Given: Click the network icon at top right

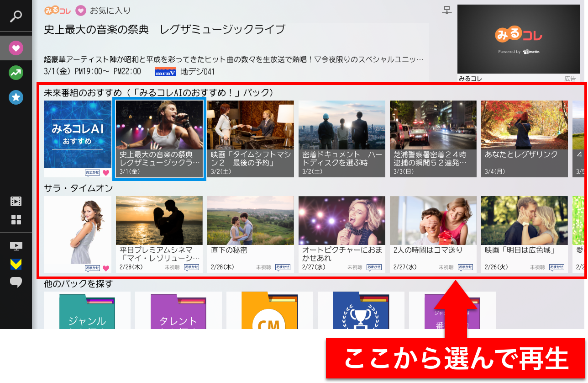Looking at the screenshot, I should [447, 10].
